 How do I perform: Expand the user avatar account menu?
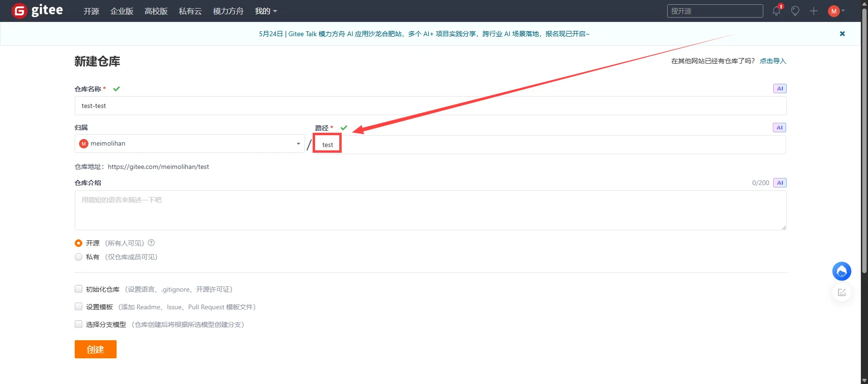pyautogui.click(x=836, y=11)
